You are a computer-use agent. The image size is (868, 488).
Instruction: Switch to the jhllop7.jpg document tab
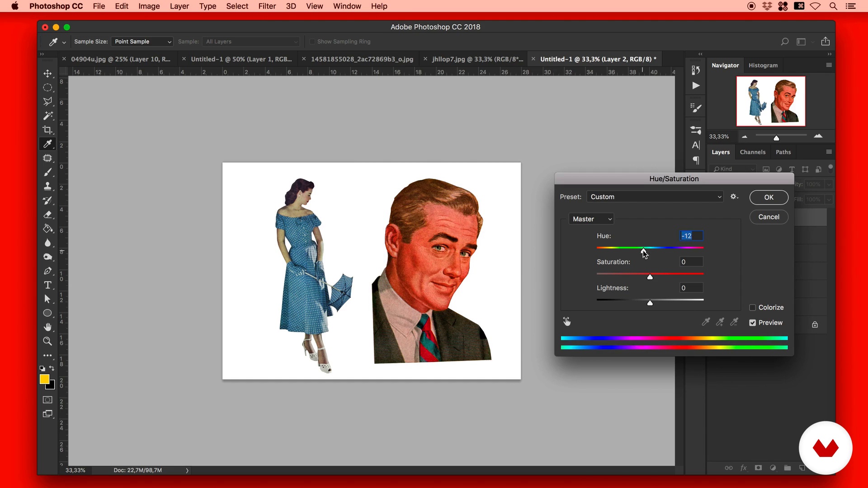[x=477, y=59]
